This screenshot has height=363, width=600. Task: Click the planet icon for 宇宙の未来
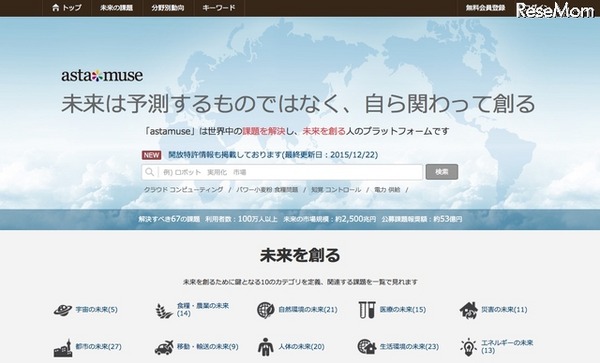pos(63,310)
